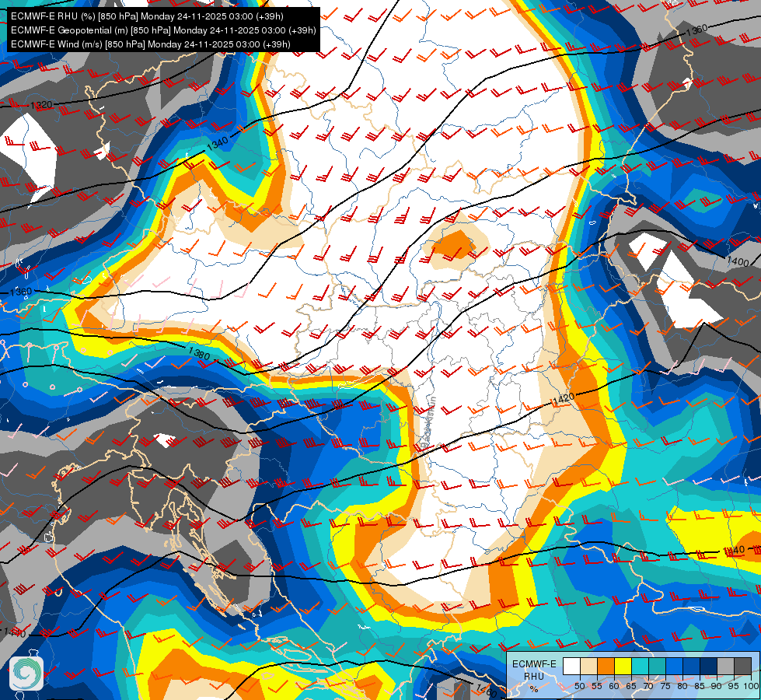The height and width of the screenshot is (700, 761).
Task: Click the legend tick label 75
Action: click(x=665, y=687)
